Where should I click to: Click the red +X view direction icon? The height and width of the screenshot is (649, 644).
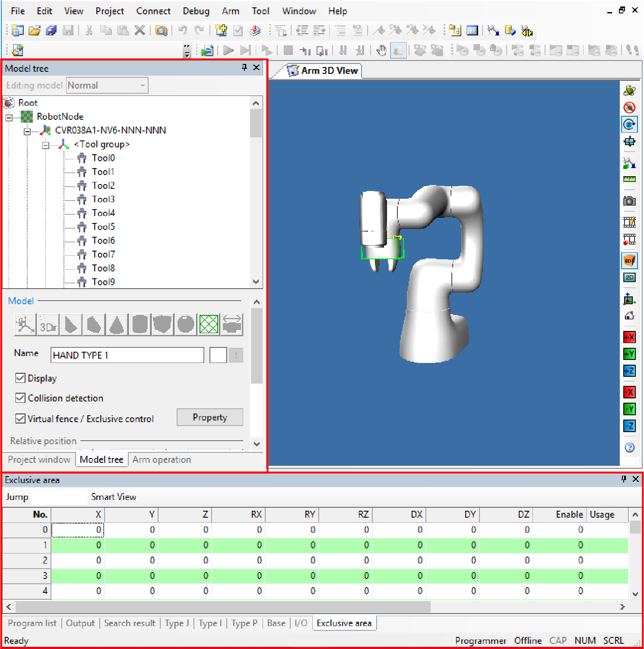(x=629, y=337)
